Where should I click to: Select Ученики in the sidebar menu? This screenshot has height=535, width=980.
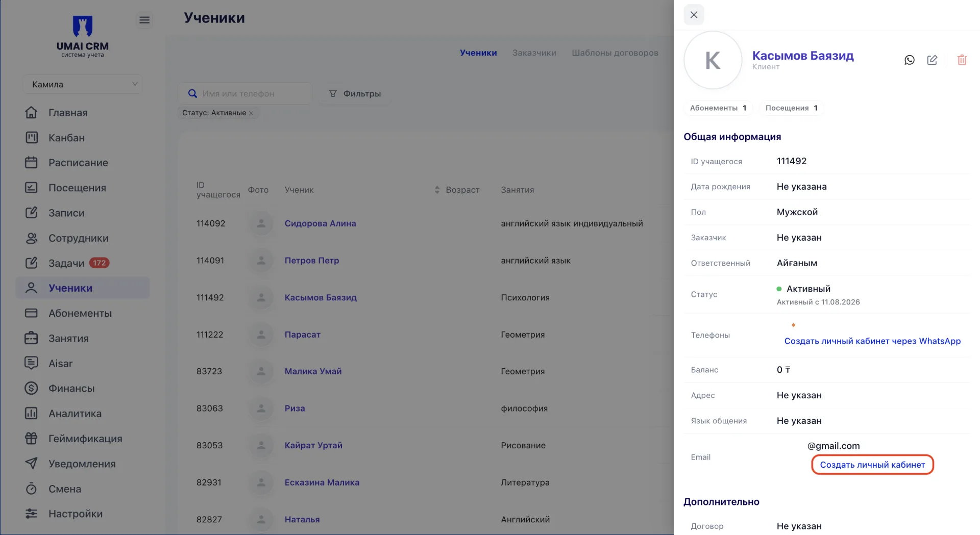click(83, 288)
